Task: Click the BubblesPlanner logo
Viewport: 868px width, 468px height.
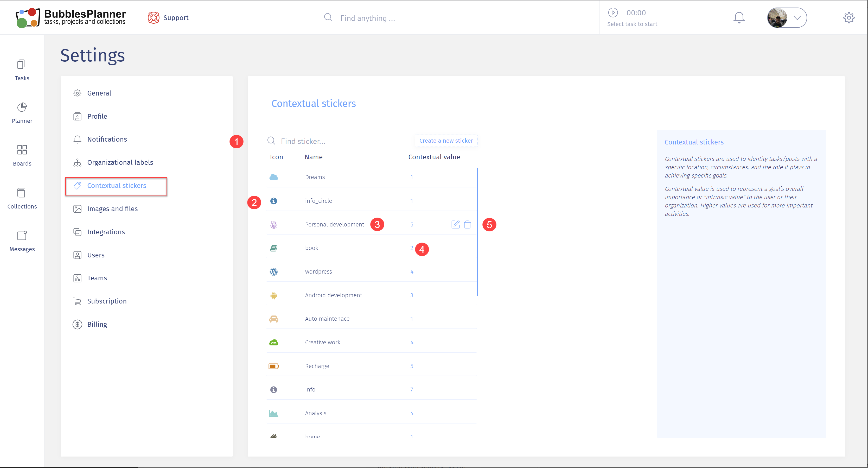Action: pos(71,17)
